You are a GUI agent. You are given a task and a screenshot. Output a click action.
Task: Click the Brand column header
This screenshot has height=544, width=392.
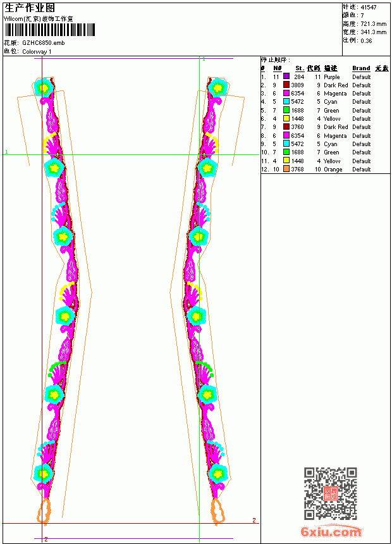[x=361, y=68]
